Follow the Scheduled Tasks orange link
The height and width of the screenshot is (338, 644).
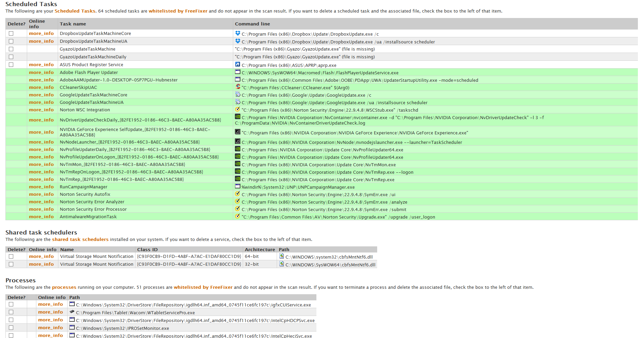pyautogui.click(x=75, y=11)
